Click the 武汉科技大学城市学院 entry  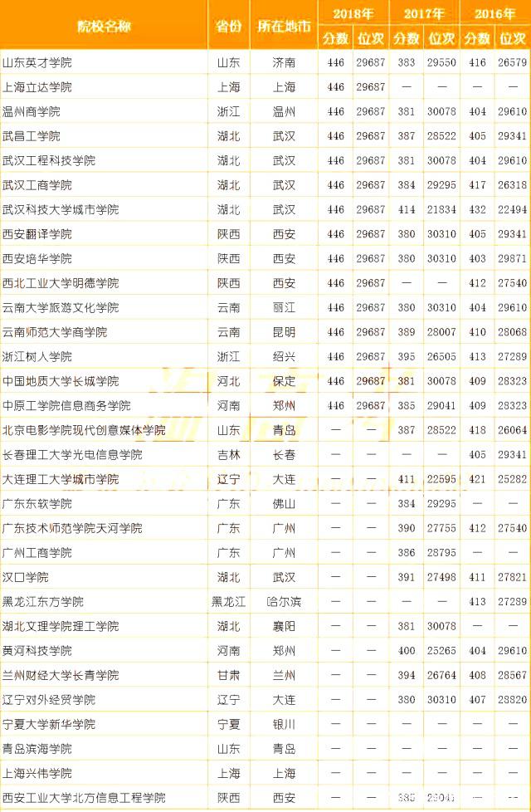(x=61, y=209)
